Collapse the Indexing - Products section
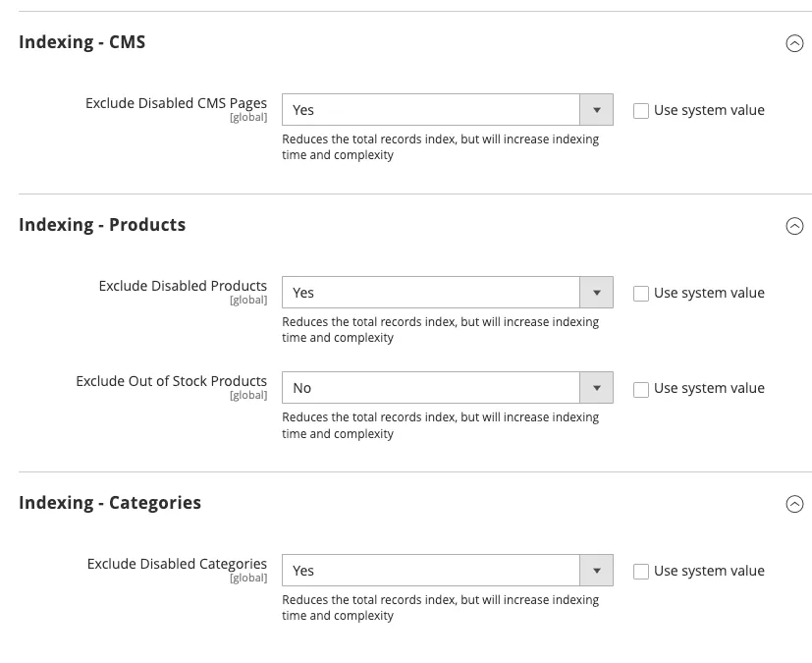Viewport: 812px width, 663px height. click(x=794, y=226)
